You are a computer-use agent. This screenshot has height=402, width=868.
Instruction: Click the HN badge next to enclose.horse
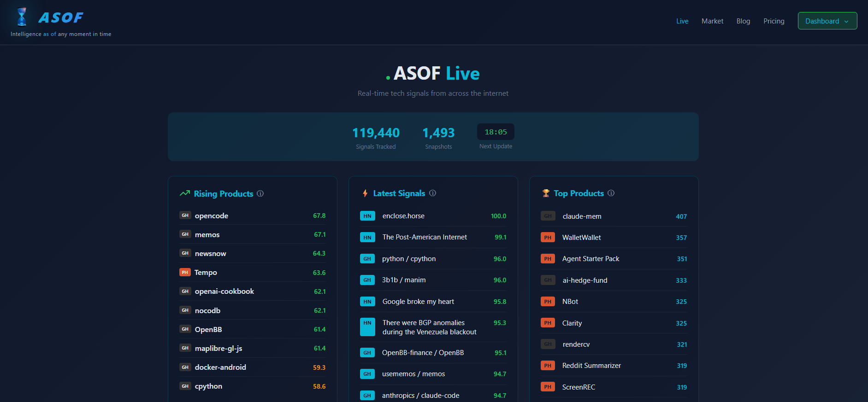pyautogui.click(x=367, y=216)
